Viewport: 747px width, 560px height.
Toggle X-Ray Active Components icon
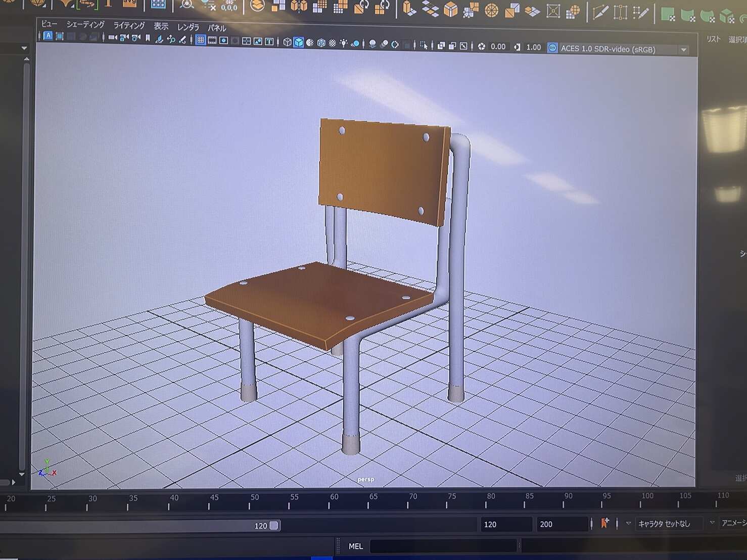tap(452, 46)
